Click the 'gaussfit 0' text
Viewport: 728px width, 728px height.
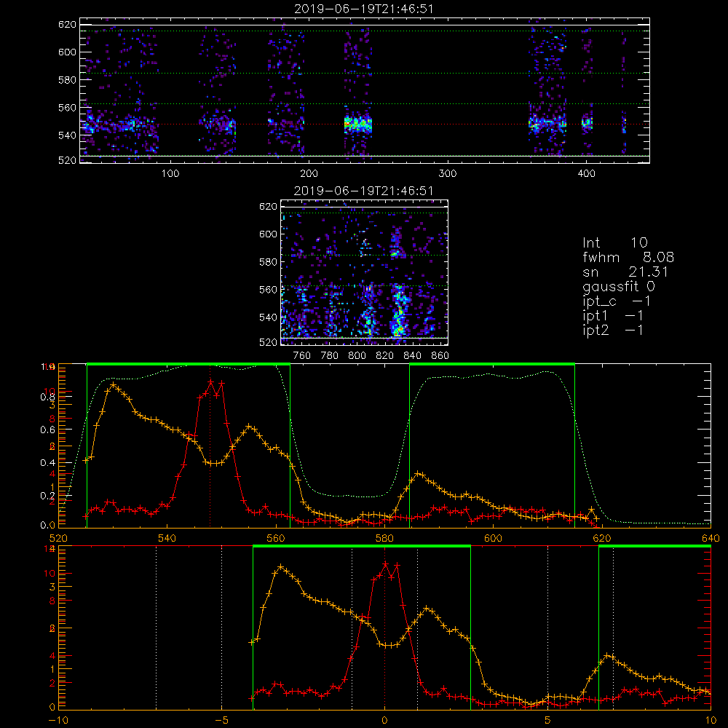619,286
